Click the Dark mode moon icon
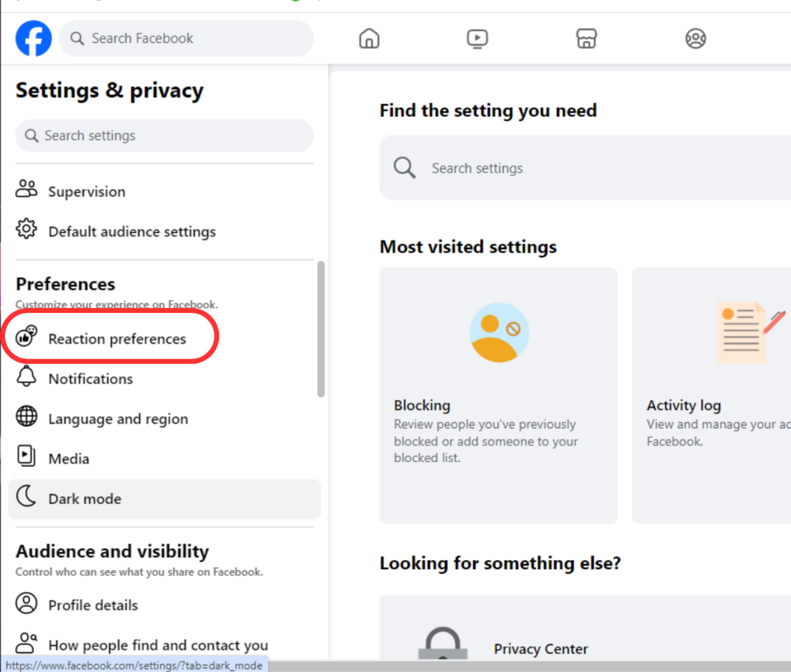 26,496
